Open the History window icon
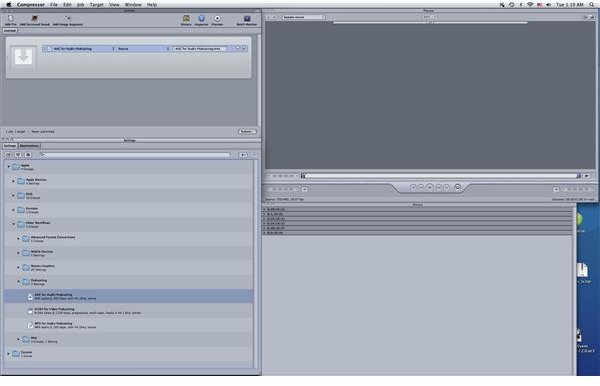The width and height of the screenshot is (600, 386). click(186, 19)
